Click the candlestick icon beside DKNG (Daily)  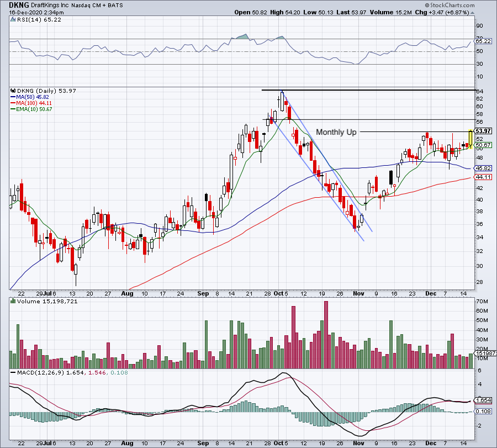(13, 91)
